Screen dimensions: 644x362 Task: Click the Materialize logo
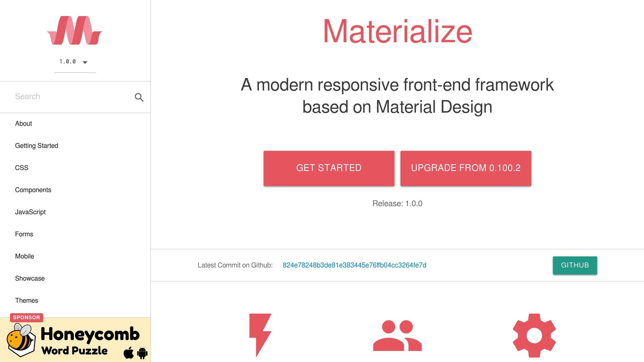point(75,30)
